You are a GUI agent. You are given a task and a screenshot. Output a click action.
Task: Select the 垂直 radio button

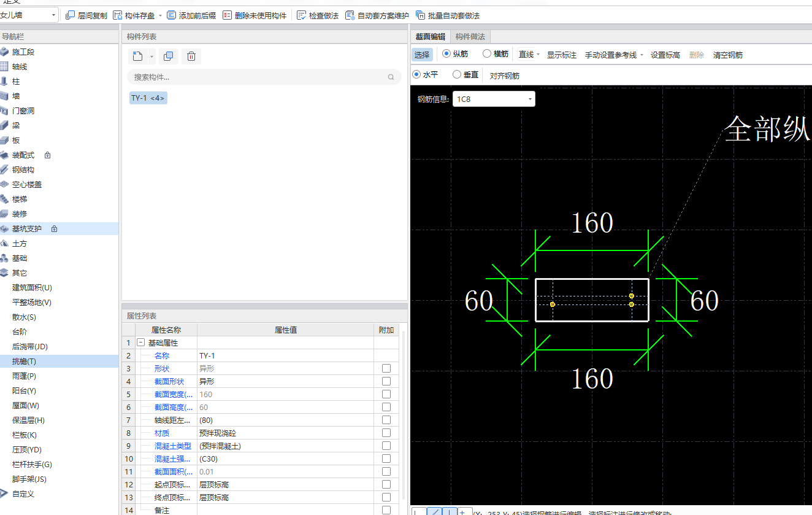coord(457,74)
